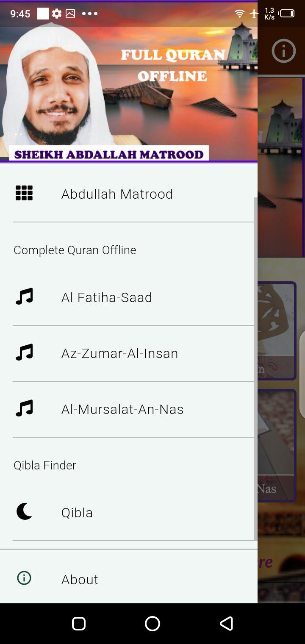Tap the Nas thumbnail card behind drawer

point(277,445)
